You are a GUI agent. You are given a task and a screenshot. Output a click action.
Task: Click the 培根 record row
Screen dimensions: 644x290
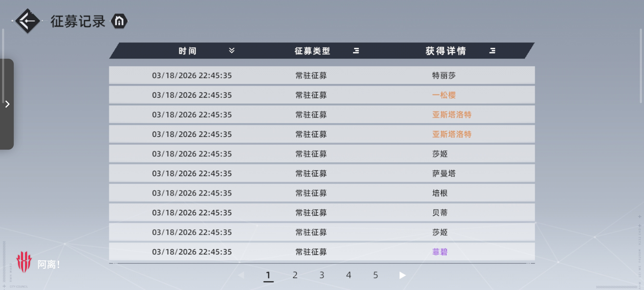click(322, 193)
